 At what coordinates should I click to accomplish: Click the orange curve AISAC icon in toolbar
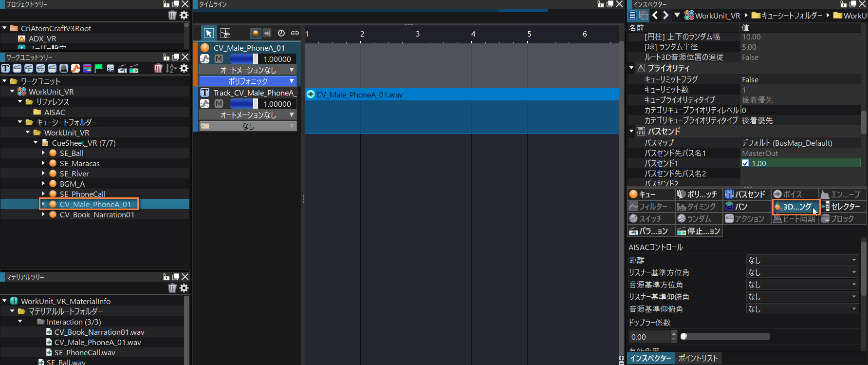[x=75, y=68]
